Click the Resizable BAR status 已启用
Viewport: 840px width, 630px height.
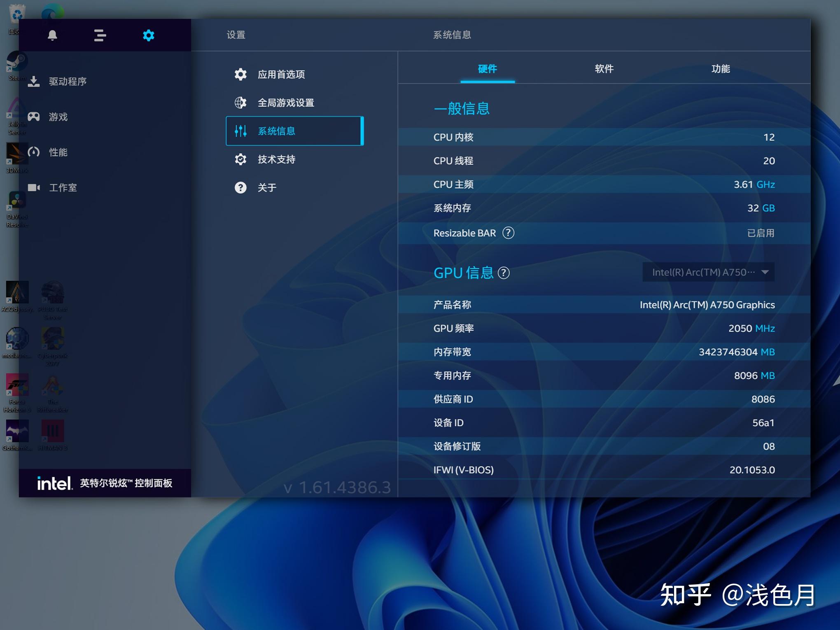pos(761,233)
